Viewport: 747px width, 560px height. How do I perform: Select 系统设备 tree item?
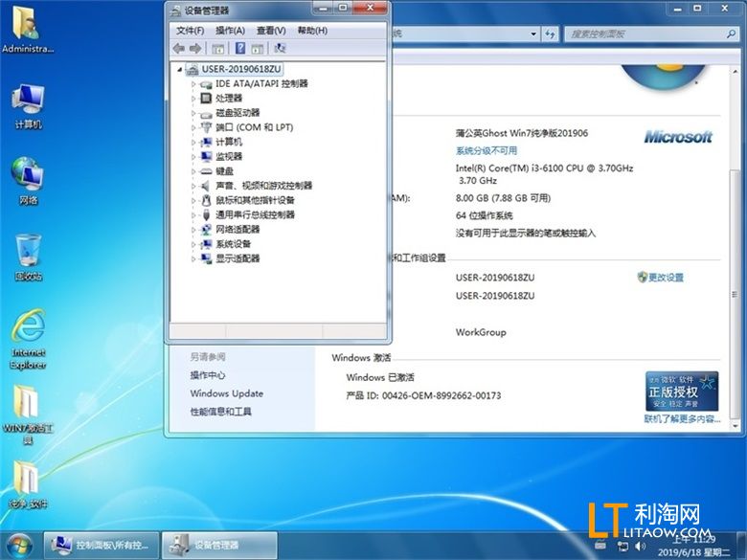(233, 244)
